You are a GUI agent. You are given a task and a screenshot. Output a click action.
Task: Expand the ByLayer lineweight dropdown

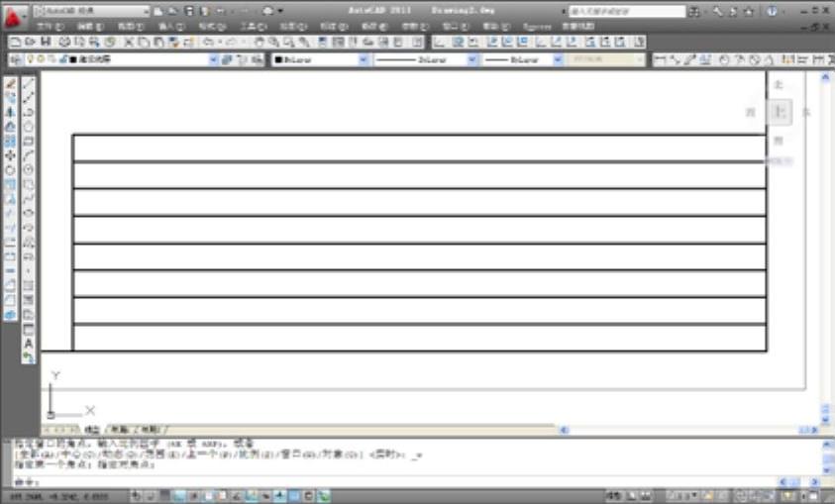[x=558, y=59]
